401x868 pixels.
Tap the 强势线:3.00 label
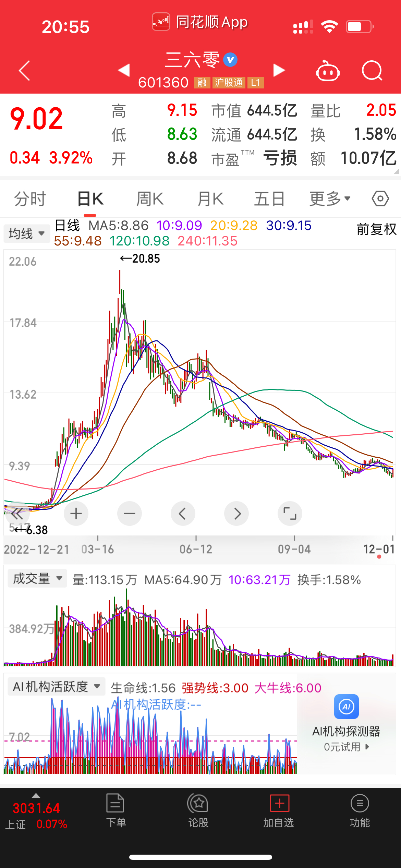(215, 688)
